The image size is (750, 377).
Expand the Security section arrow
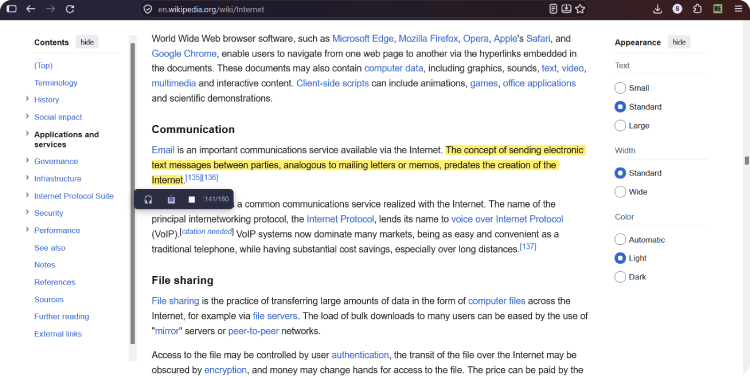pyautogui.click(x=27, y=212)
